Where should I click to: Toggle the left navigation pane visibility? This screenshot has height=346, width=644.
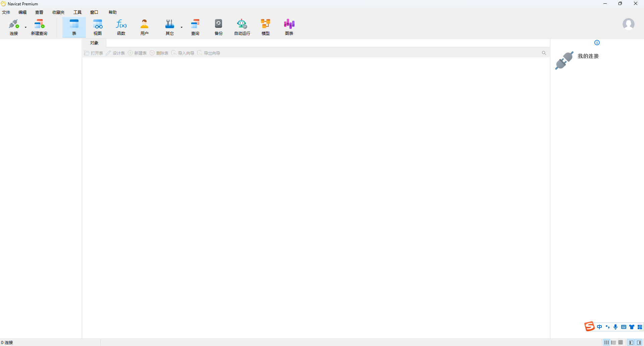tap(631, 342)
